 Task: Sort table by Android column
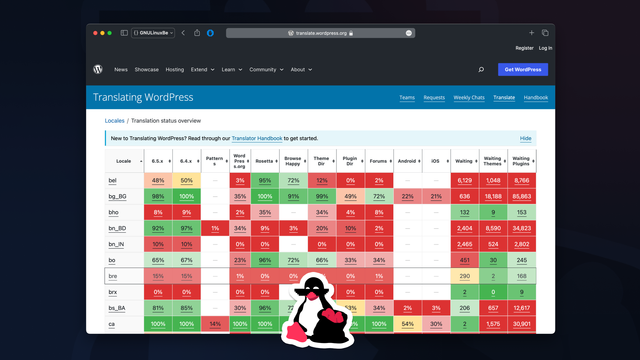point(408,161)
